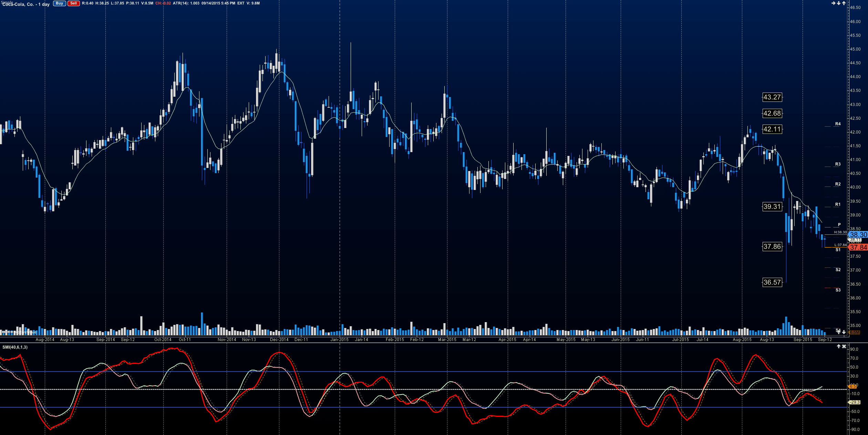868x435 pixels.
Task: Click the R4 pivot level label
Action: (x=838, y=124)
